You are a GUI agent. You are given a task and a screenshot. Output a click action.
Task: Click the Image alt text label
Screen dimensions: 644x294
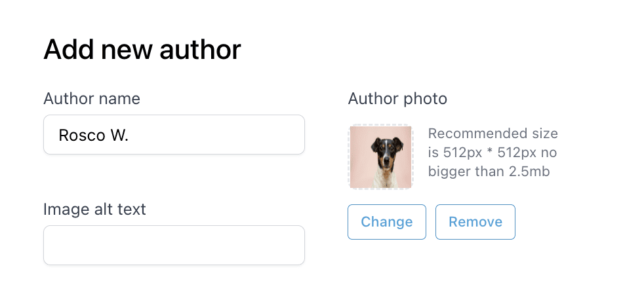click(x=94, y=210)
